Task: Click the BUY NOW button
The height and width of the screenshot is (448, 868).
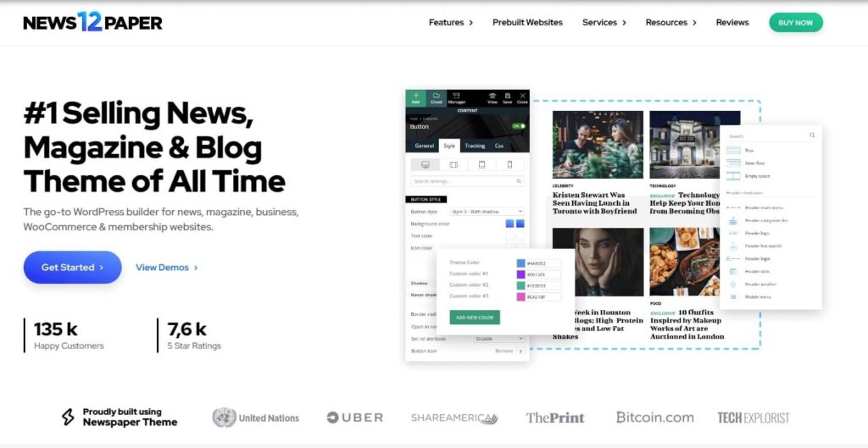Action: click(795, 23)
